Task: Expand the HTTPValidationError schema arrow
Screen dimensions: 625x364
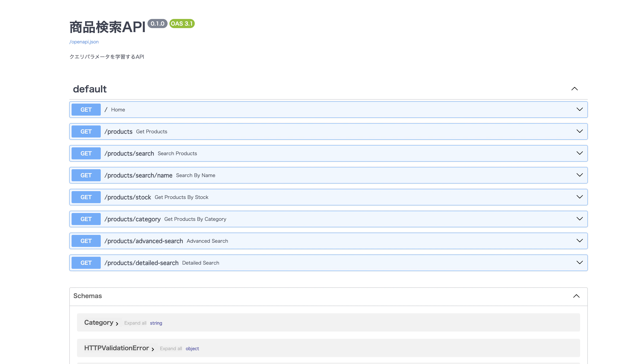Action: [153, 349]
